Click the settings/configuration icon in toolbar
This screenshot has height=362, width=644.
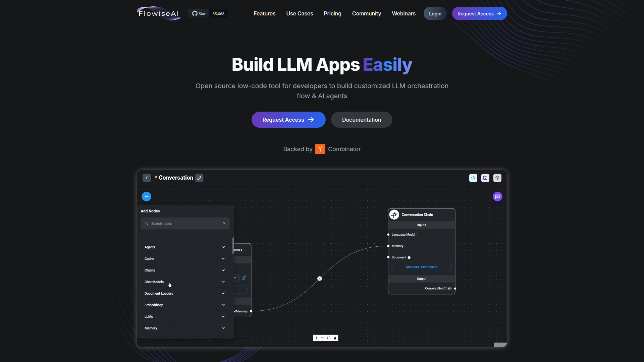[x=498, y=178]
